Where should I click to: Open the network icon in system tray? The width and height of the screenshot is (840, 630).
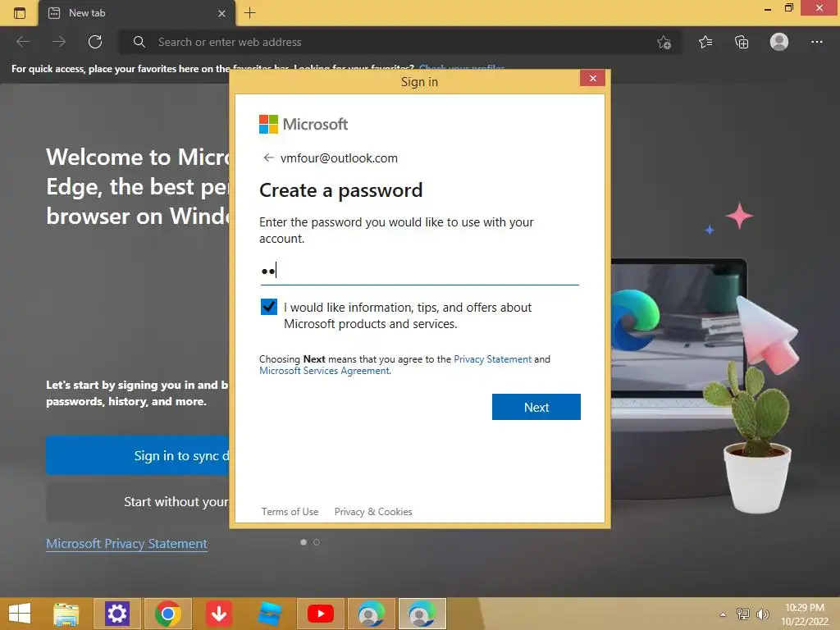[x=743, y=614]
